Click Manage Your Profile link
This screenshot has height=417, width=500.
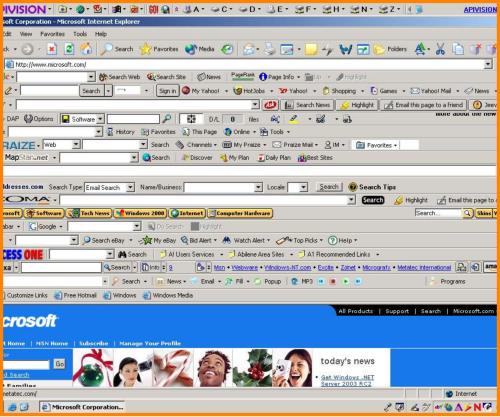[150, 343]
